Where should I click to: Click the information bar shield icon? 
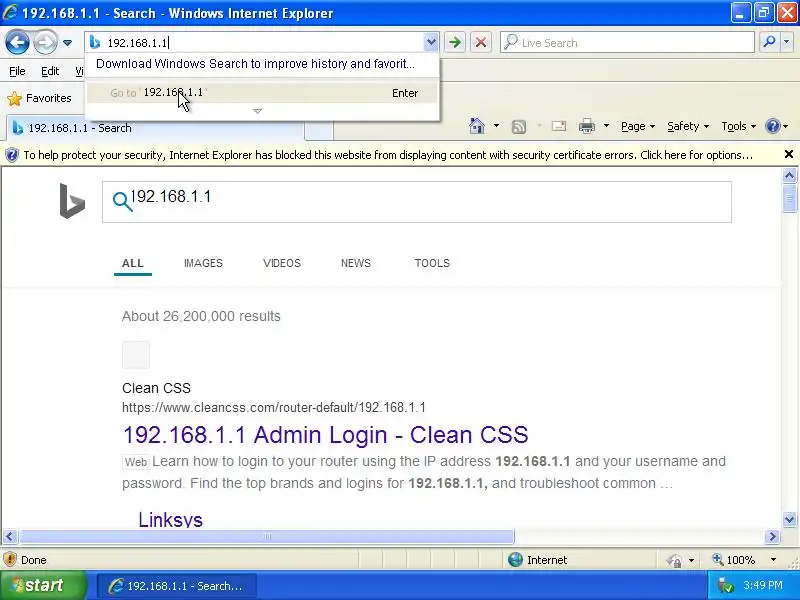tap(11, 155)
